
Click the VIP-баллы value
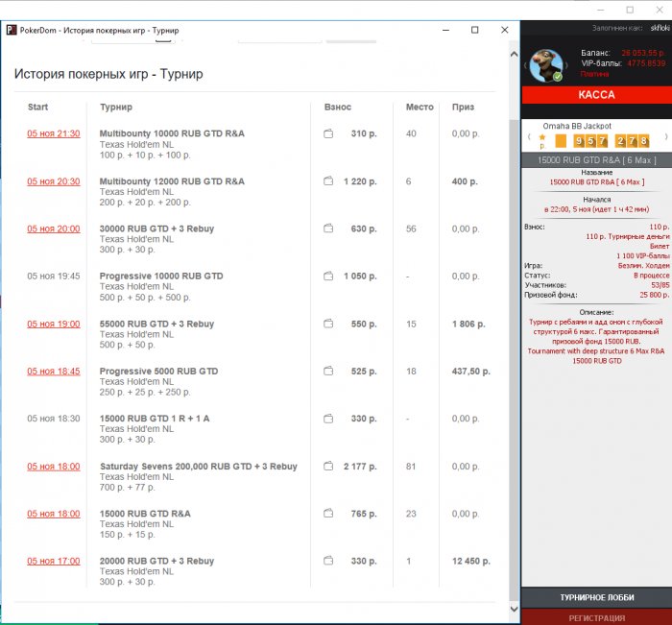pyautogui.click(x=646, y=63)
